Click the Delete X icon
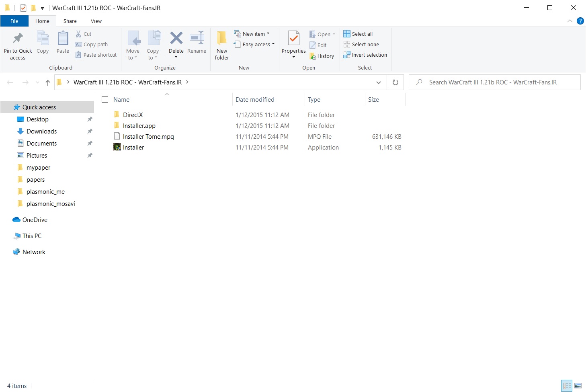586x392 pixels. pyautogui.click(x=176, y=38)
